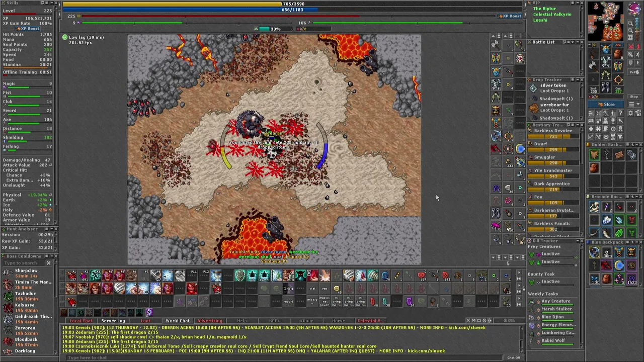Select Celestial Valkyrie in the VIP list

552,15
